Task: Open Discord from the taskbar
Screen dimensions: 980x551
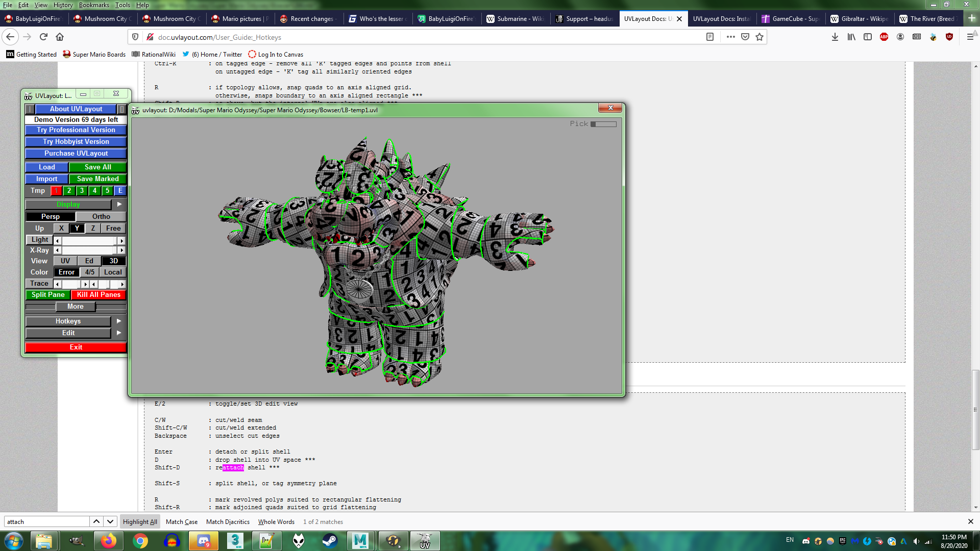Action: (x=203, y=541)
